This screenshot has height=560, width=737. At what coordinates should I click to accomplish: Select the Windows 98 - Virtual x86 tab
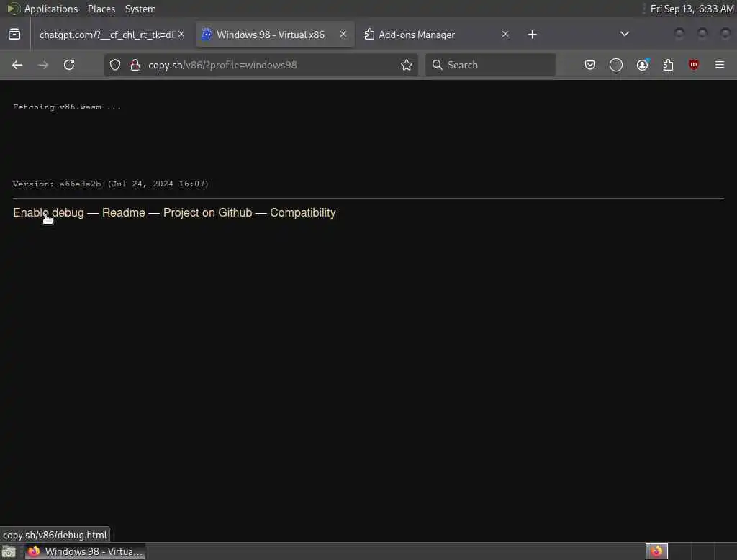pos(275,35)
